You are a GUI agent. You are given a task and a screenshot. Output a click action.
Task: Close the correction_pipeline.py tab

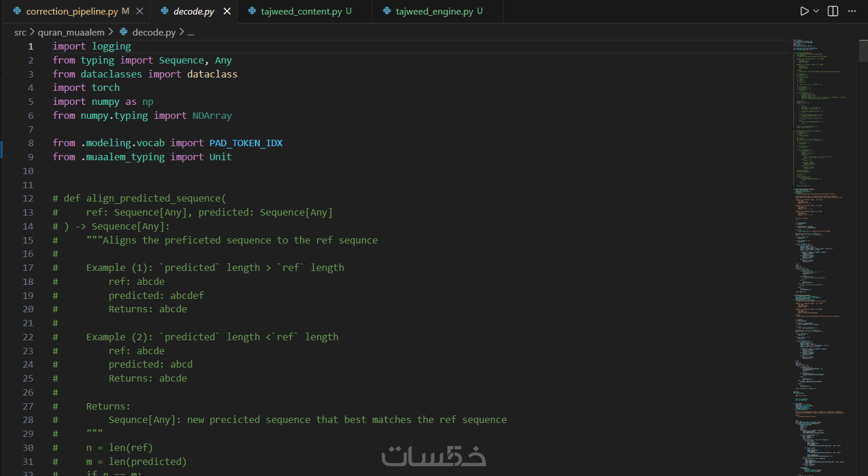tap(140, 11)
